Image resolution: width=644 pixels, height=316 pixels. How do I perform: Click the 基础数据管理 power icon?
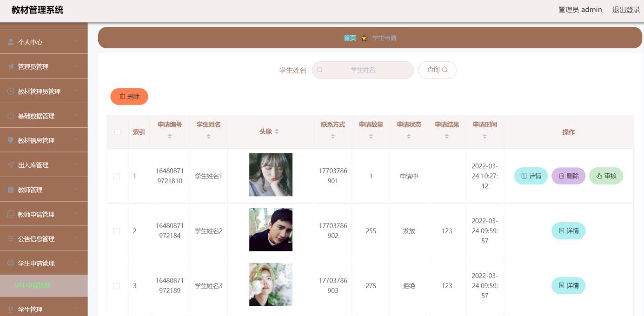11,116
